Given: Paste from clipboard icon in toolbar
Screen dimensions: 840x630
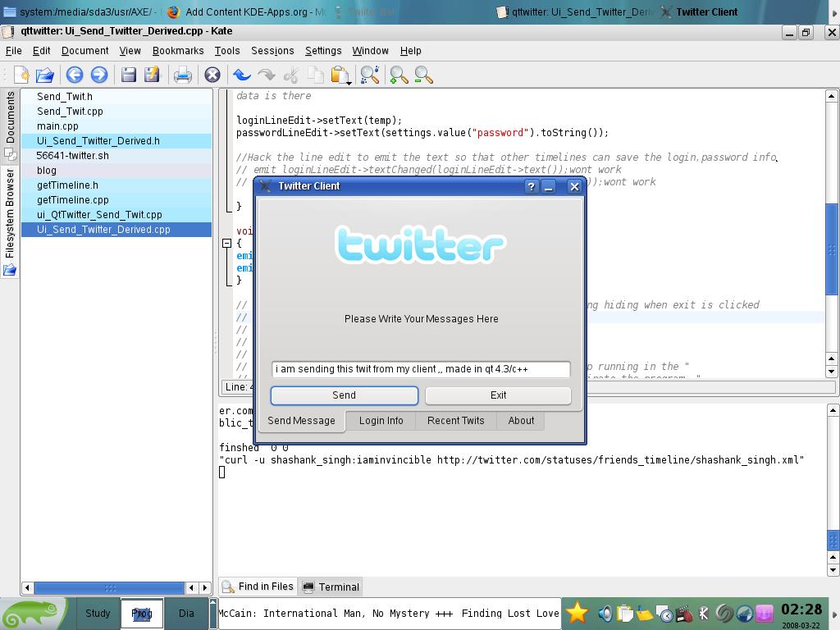Looking at the screenshot, I should click(340, 75).
